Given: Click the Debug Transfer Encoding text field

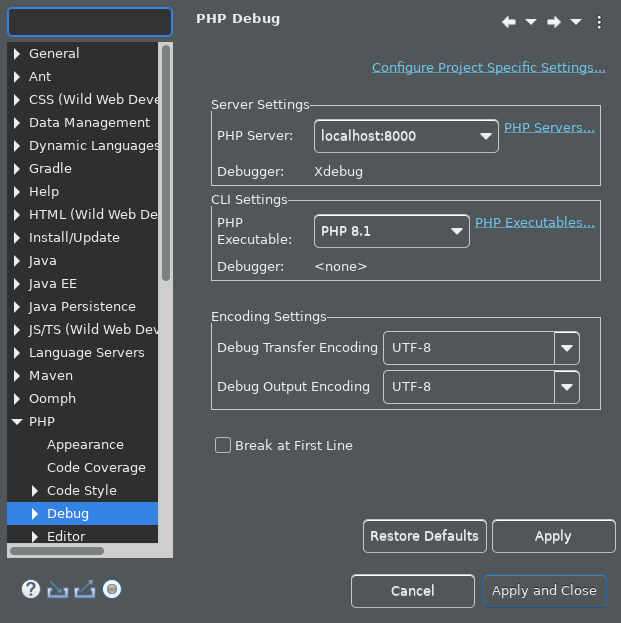Looking at the screenshot, I should coord(469,348).
